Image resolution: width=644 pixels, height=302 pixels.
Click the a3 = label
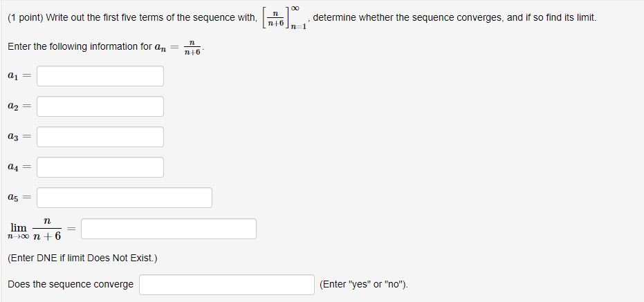(19, 137)
